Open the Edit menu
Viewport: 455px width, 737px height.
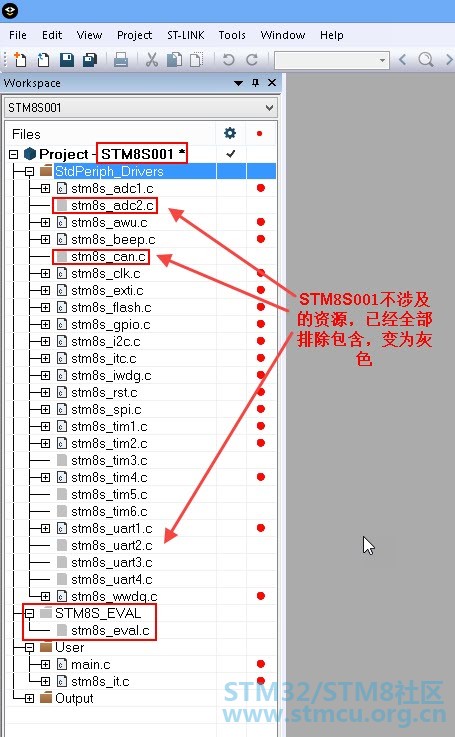point(52,35)
